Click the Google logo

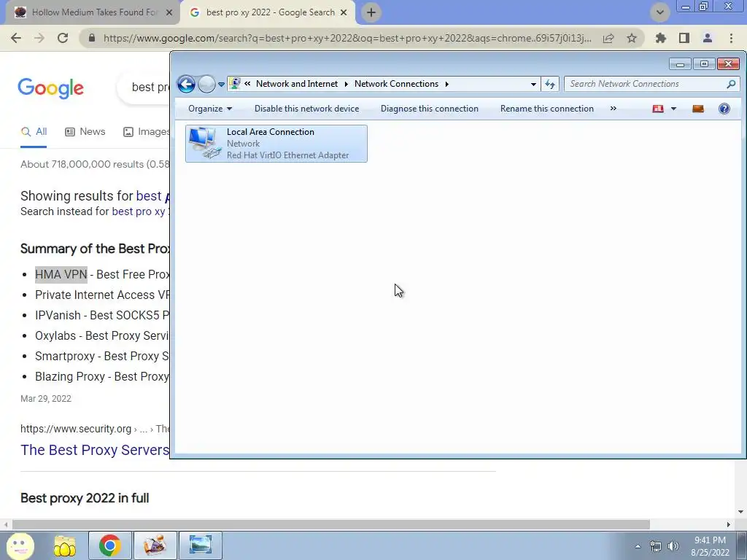click(50, 88)
